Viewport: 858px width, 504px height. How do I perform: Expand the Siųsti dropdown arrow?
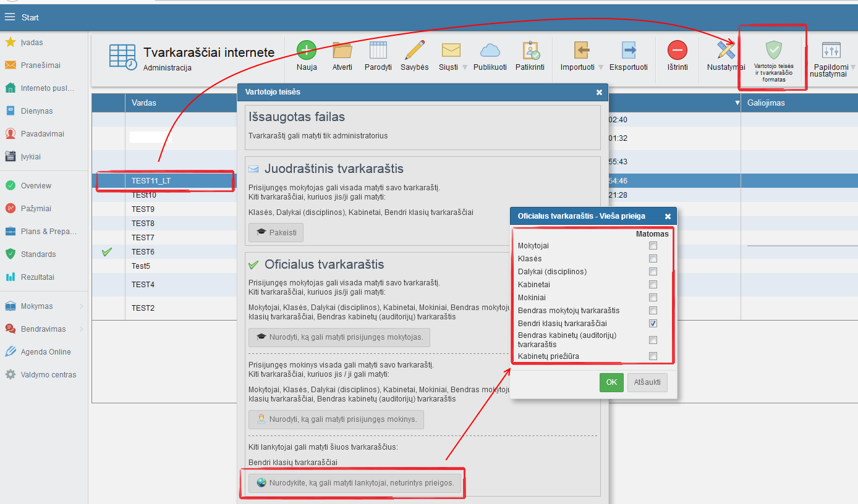point(464,67)
